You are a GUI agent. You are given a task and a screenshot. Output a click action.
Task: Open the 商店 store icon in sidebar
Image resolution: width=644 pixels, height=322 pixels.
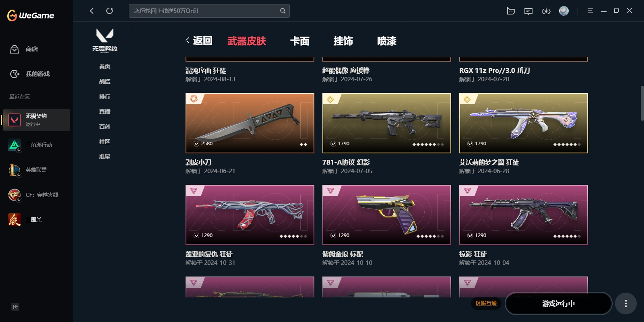[14, 49]
